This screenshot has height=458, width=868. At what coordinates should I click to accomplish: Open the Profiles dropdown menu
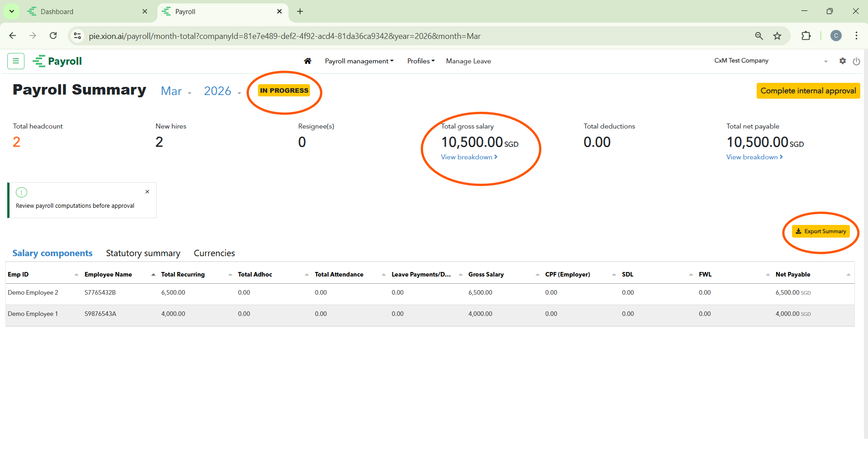[x=420, y=61]
